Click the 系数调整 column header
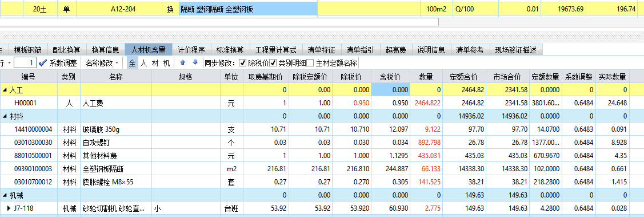The height and width of the screenshot is (217, 644). 579,77
